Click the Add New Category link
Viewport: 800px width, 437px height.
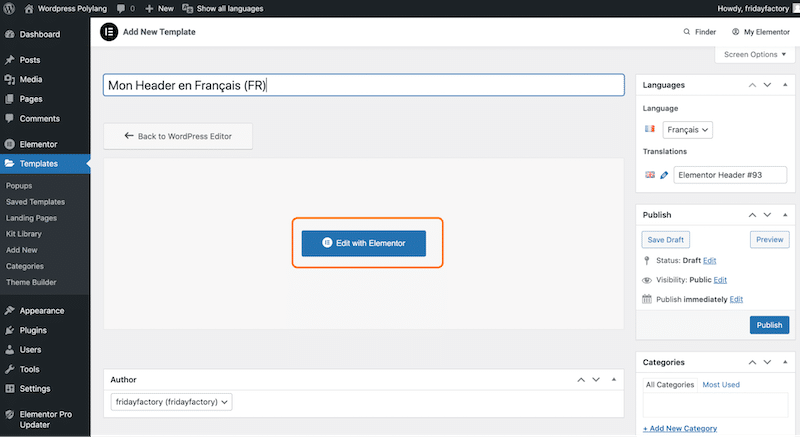click(680, 428)
